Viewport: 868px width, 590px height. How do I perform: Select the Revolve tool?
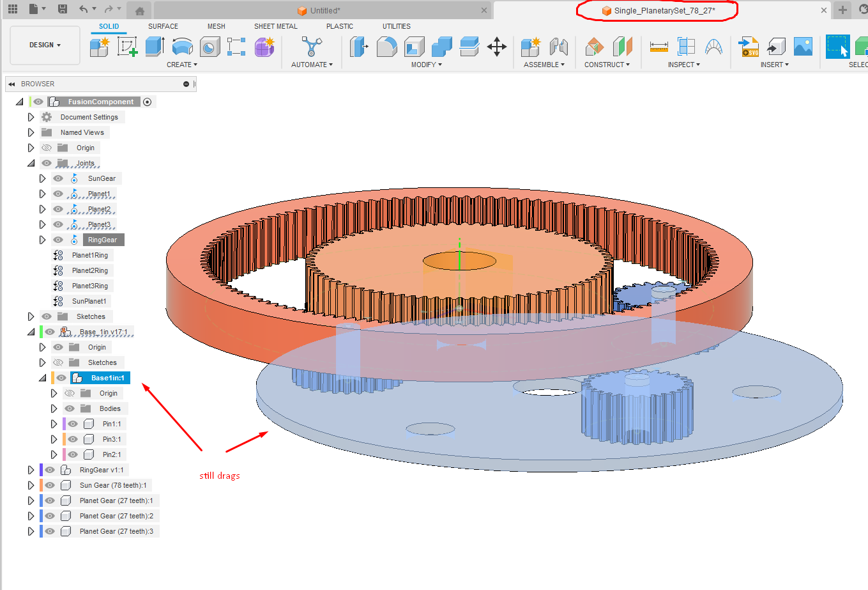click(x=183, y=47)
